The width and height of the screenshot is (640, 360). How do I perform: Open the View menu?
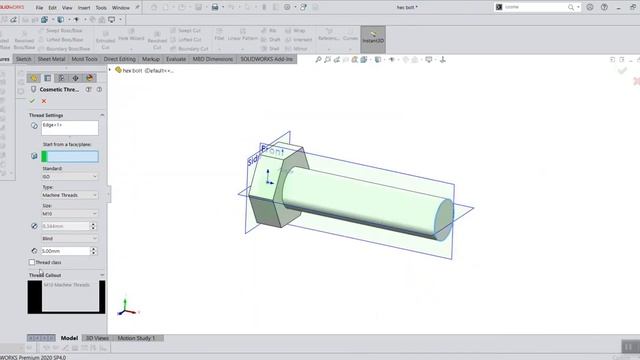coord(67,8)
